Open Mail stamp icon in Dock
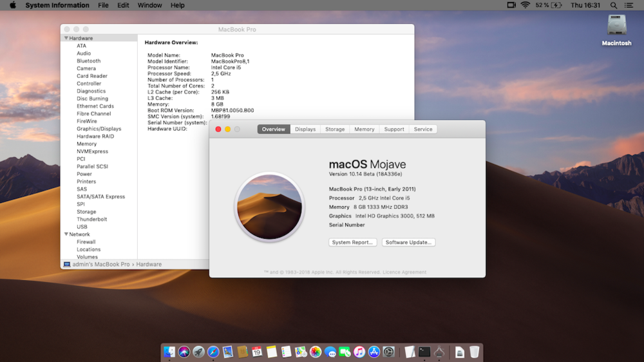The height and width of the screenshot is (362, 644). pyautogui.click(x=228, y=352)
